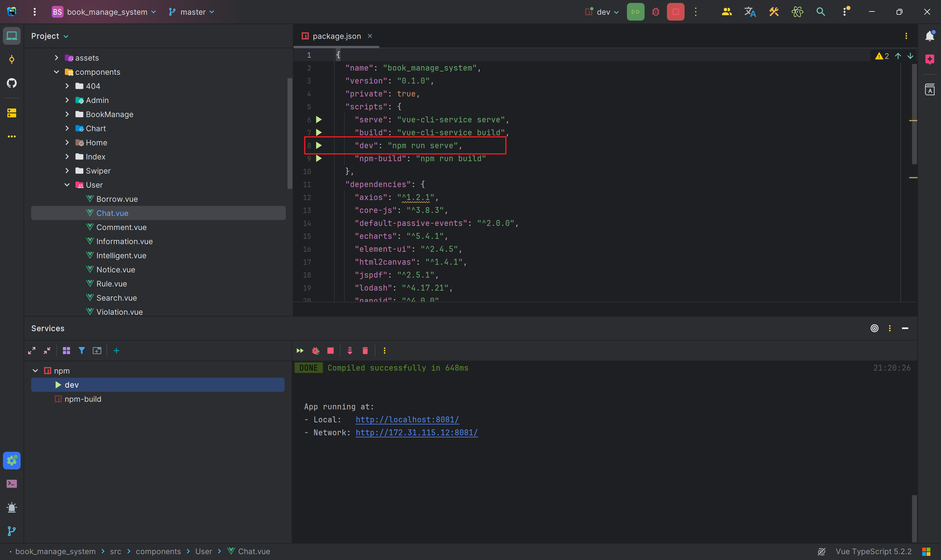Click the Debug bug icon in top toolbar
The image size is (941, 560).
coord(656,12)
